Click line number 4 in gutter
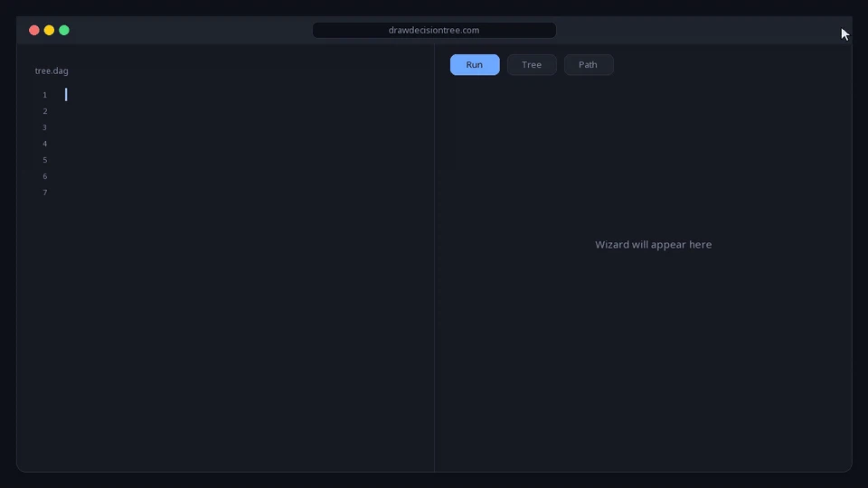The image size is (868, 488). (x=45, y=144)
